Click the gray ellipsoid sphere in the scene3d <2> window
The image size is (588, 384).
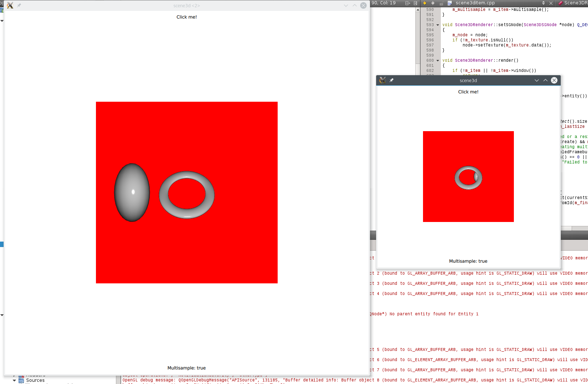click(132, 193)
